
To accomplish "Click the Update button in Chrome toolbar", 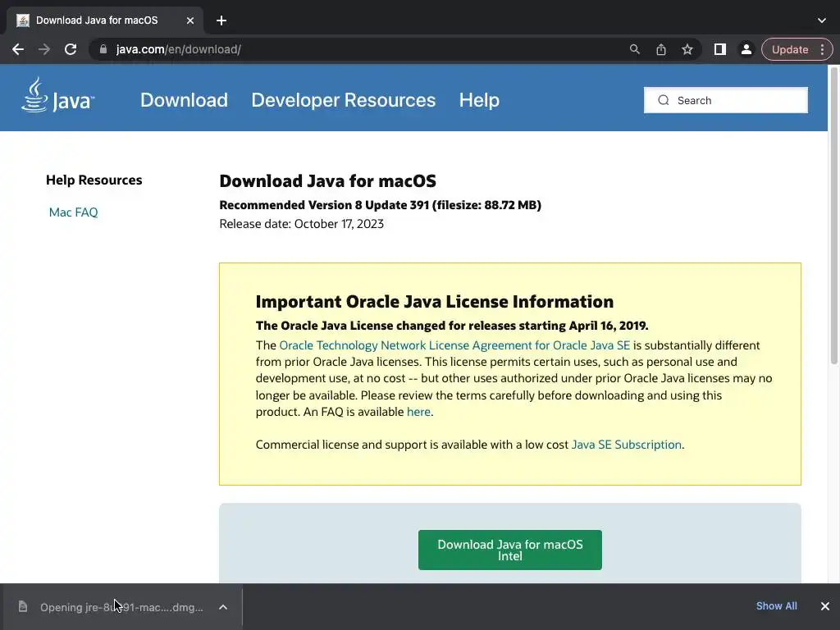I will tap(790, 49).
